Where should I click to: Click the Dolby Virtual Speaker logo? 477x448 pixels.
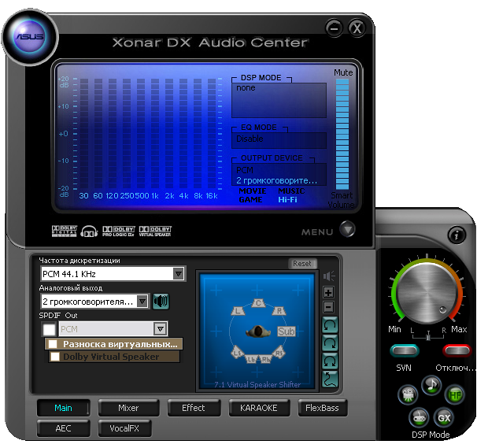tap(155, 231)
